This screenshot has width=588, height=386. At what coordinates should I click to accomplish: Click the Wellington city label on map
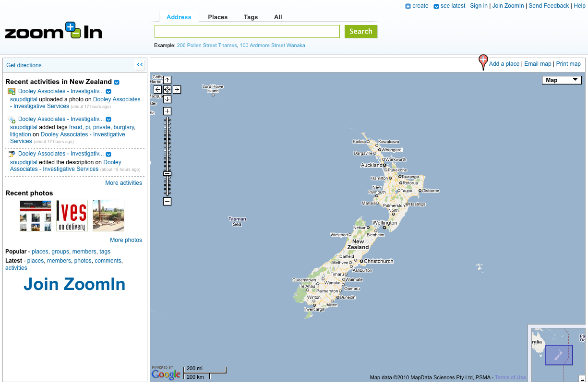[x=385, y=223]
